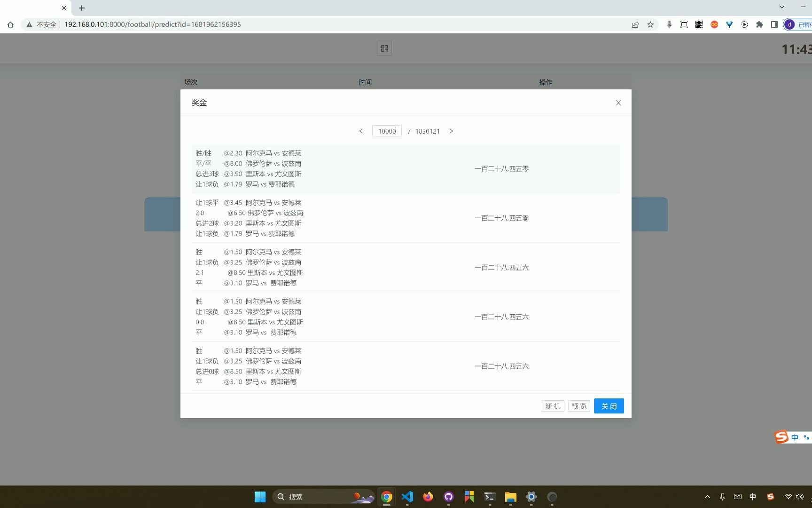
Task: Click the Sogou S icon in the system tray
Action: point(771,497)
